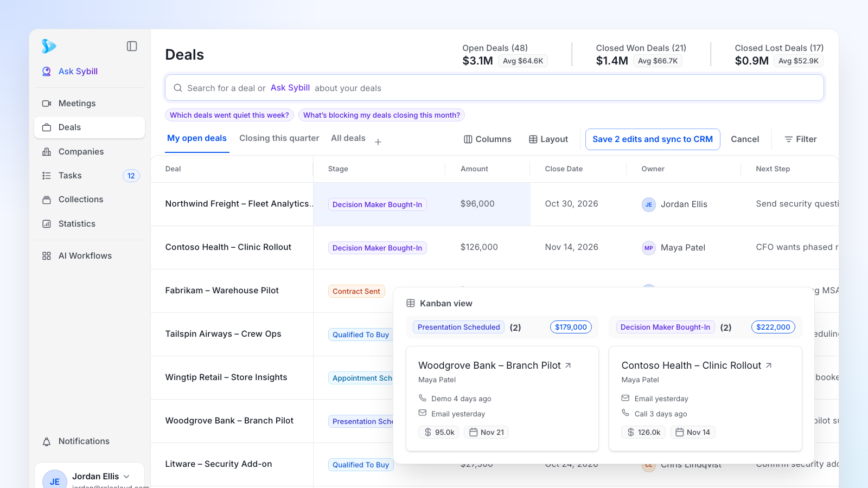Click Maya Patel owner avatar
Screen dimensions: 868x488
tap(649, 248)
